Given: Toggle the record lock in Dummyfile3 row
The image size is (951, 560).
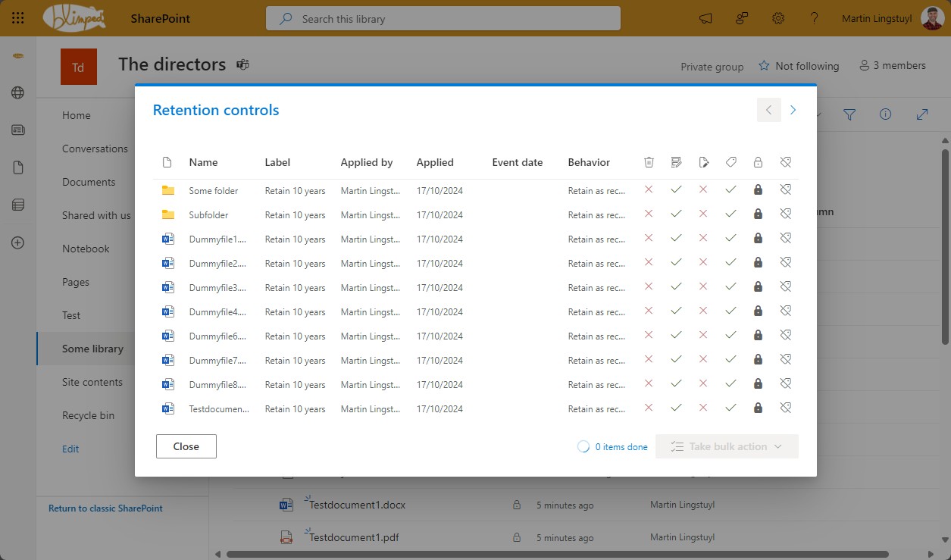Looking at the screenshot, I should [x=758, y=287].
